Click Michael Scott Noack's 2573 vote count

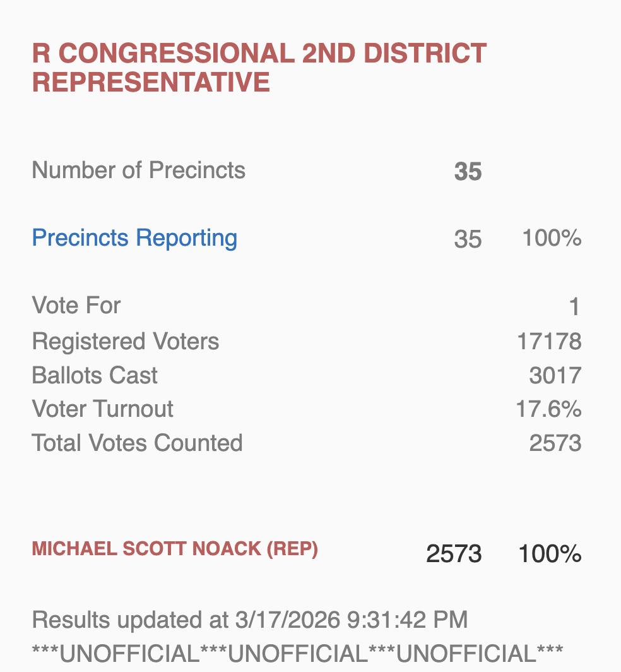[x=454, y=554]
